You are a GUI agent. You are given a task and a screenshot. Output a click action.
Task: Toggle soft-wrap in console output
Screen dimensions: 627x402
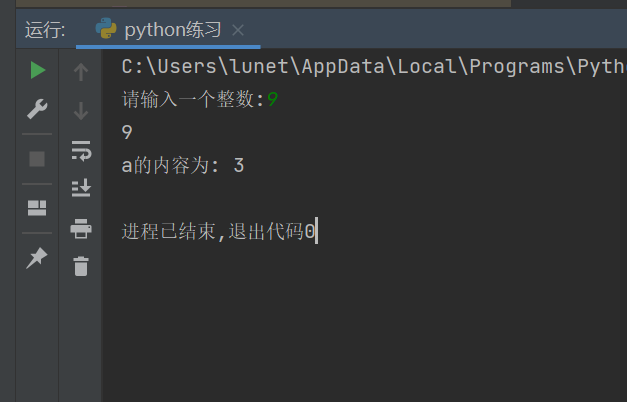click(x=81, y=150)
